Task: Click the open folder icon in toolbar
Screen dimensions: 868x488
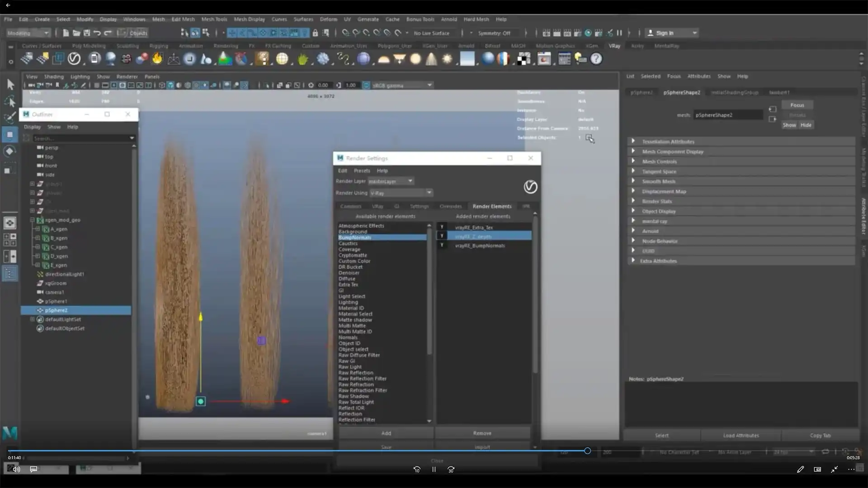Action: click(76, 33)
